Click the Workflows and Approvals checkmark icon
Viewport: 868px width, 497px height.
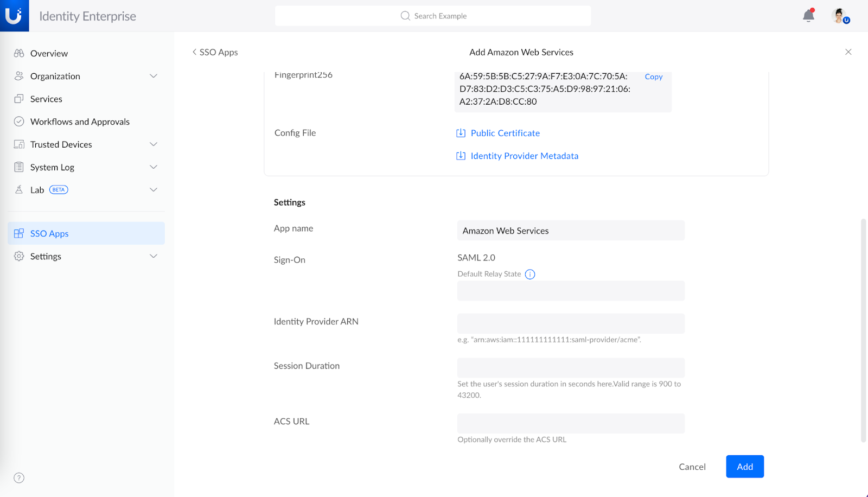pyautogui.click(x=19, y=122)
